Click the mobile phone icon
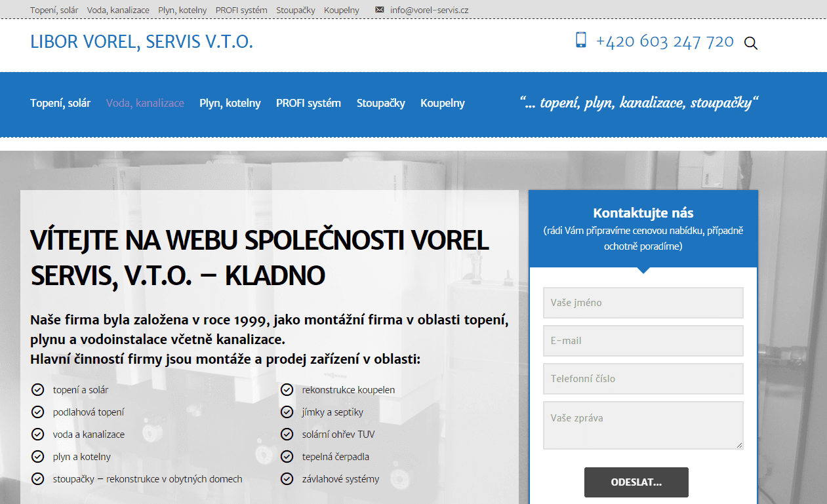Viewport: 827px width, 504px height. click(x=580, y=40)
